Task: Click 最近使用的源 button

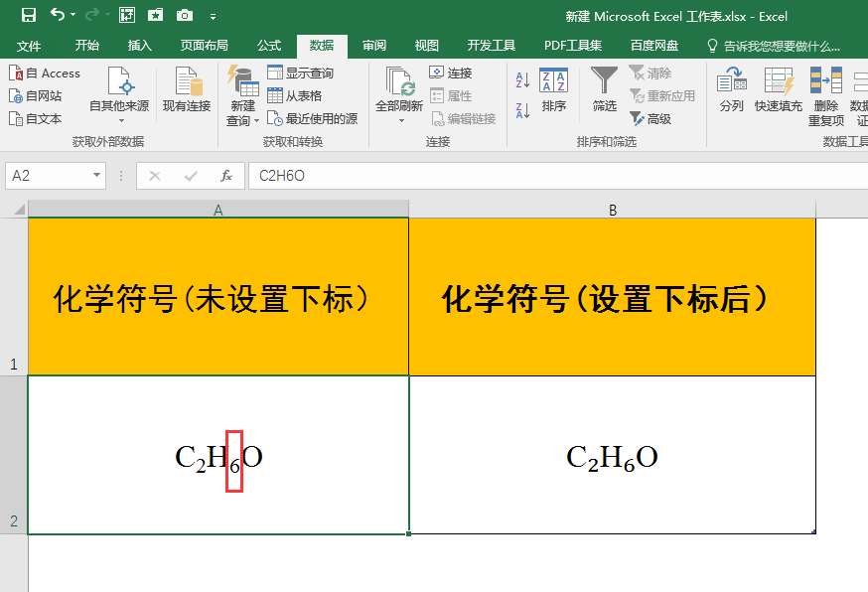Action: point(312,118)
